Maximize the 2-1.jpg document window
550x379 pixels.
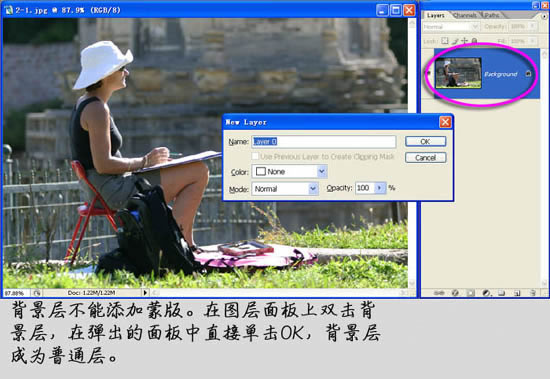coord(396,10)
